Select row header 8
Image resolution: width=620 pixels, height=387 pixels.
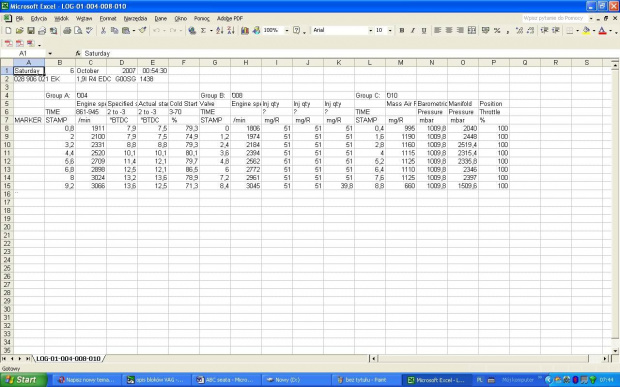click(7, 128)
